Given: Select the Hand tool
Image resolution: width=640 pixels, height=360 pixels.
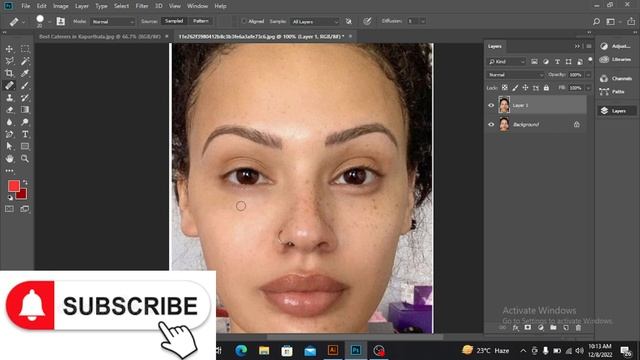Looking at the screenshot, I should click(9, 158).
